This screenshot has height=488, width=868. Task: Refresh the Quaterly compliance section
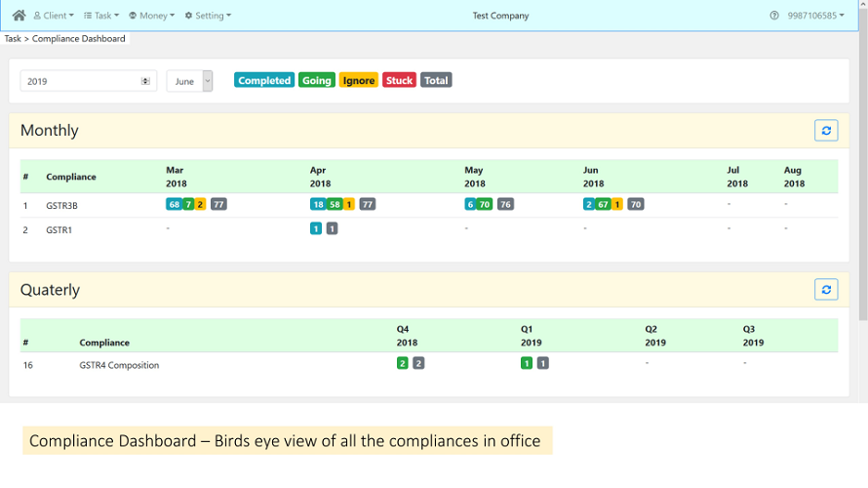826,289
